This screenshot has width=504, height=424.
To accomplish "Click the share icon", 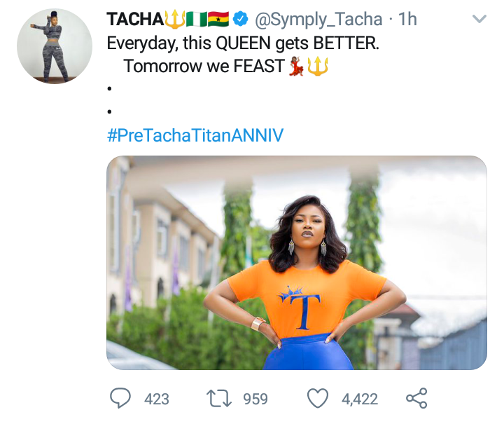I will click(416, 398).
